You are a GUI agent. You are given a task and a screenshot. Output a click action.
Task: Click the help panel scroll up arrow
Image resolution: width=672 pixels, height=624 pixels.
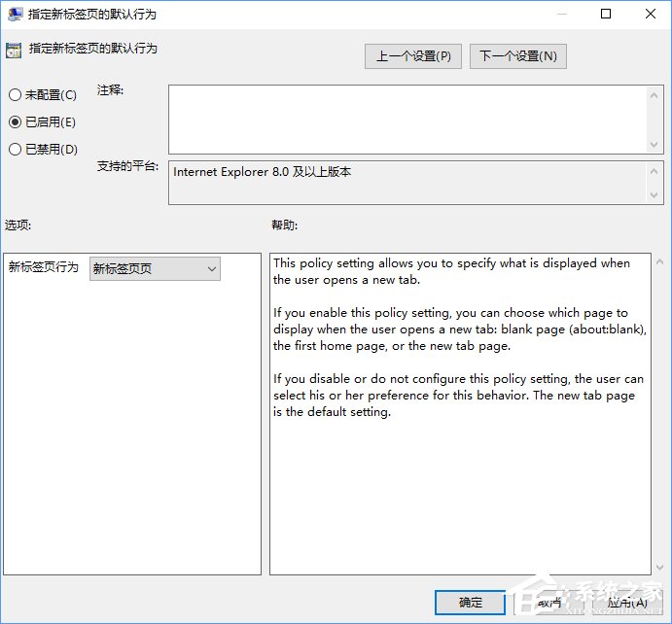[x=660, y=261]
